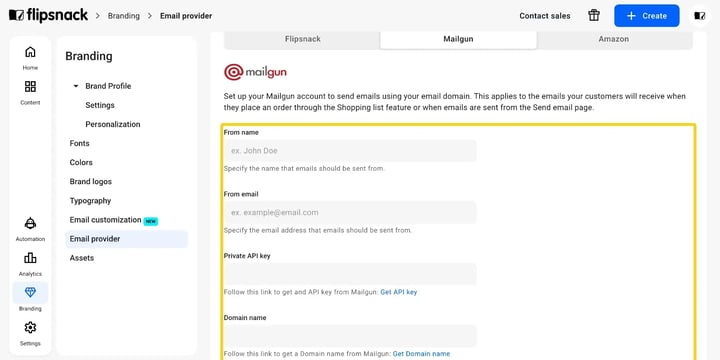The height and width of the screenshot is (360, 720).
Task: Follow the Get API key link
Action: pos(399,292)
